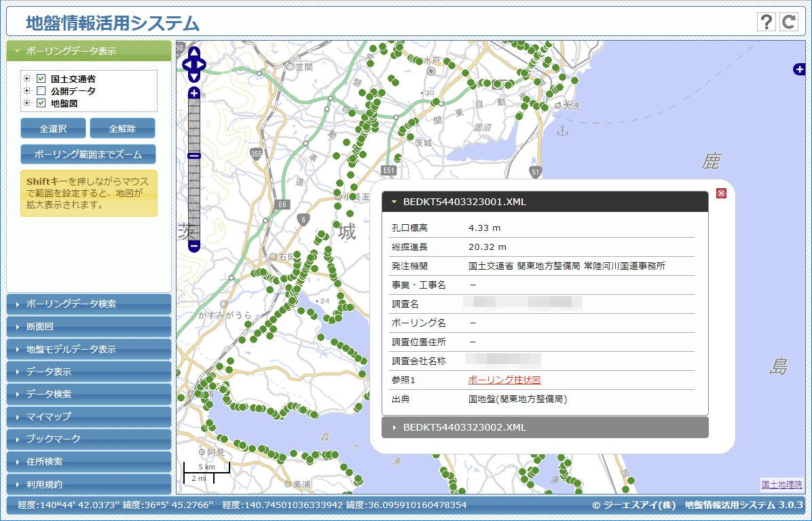Click the 地盤情報活用システム title
Viewport: 812px width, 521px height.
pyautogui.click(x=113, y=23)
